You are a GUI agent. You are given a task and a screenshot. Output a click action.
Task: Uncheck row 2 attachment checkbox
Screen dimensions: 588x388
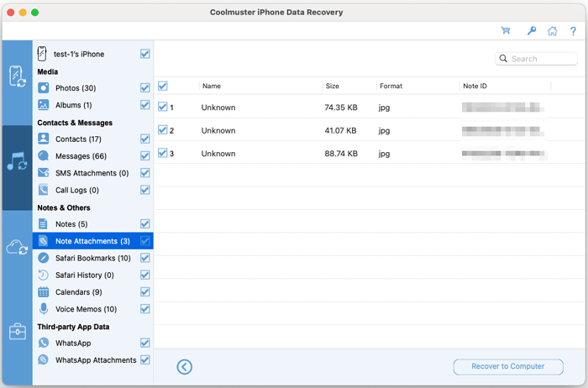(x=162, y=129)
